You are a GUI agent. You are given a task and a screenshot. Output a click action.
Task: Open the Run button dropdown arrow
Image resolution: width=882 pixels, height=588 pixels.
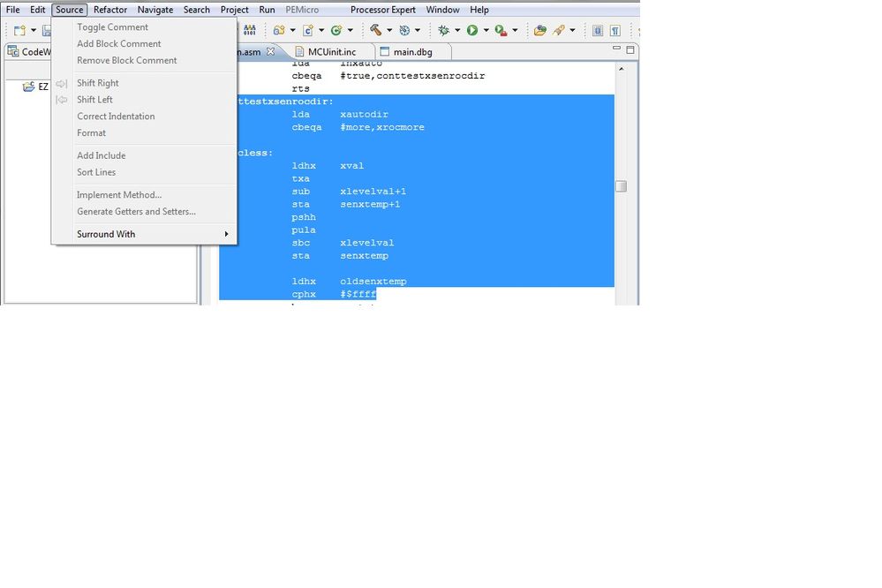pyautogui.click(x=486, y=29)
